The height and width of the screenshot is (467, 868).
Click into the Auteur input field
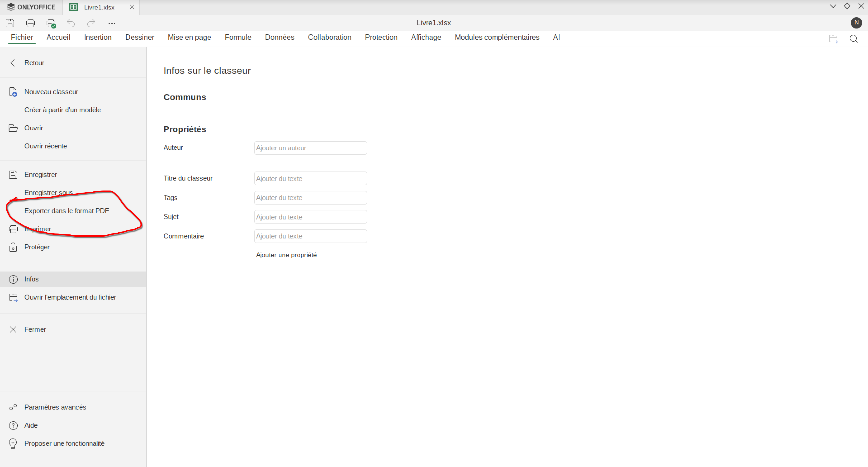click(310, 148)
